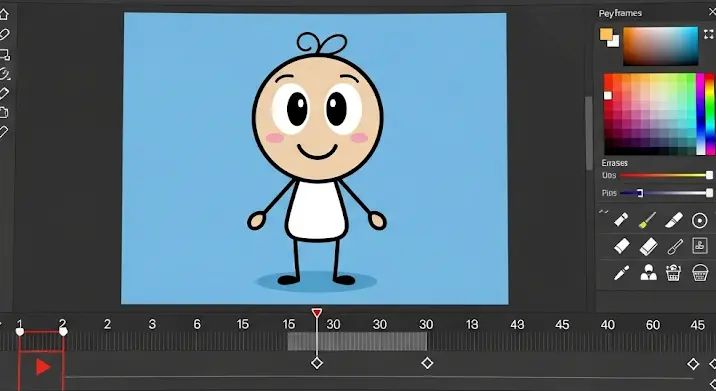The width and height of the screenshot is (716, 391).
Task: Click the rainbow hue strip
Action: pos(710,114)
